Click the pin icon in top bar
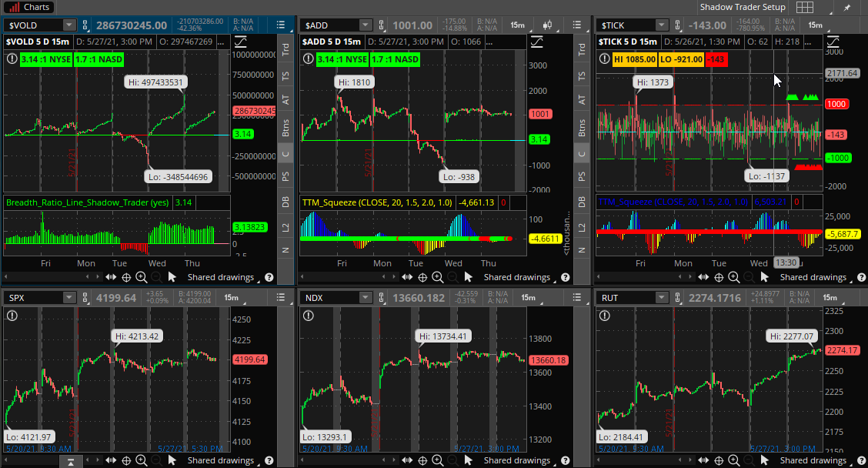The width and height of the screenshot is (868, 468). (846, 7)
